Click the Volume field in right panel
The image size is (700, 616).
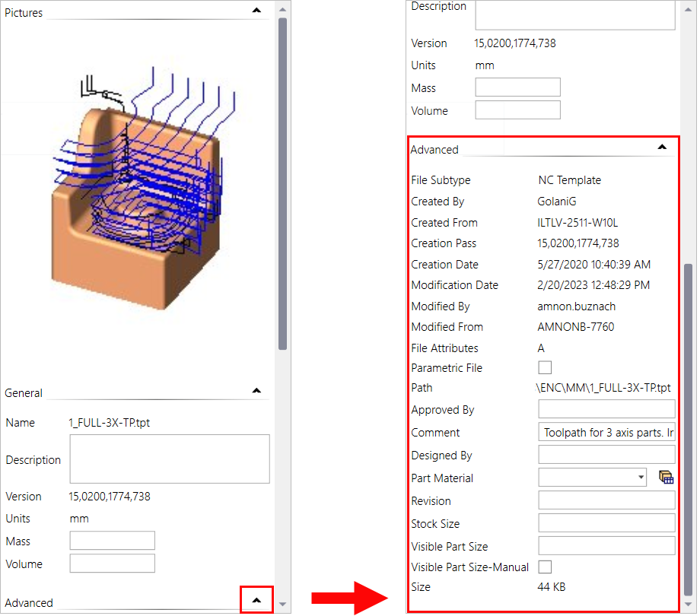[517, 110]
